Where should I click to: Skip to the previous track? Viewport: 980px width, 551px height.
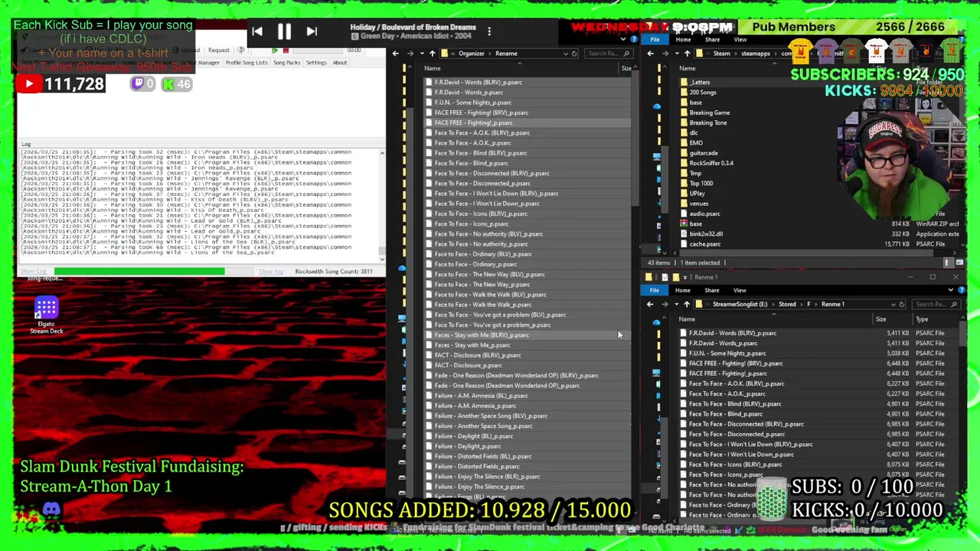pos(257,31)
